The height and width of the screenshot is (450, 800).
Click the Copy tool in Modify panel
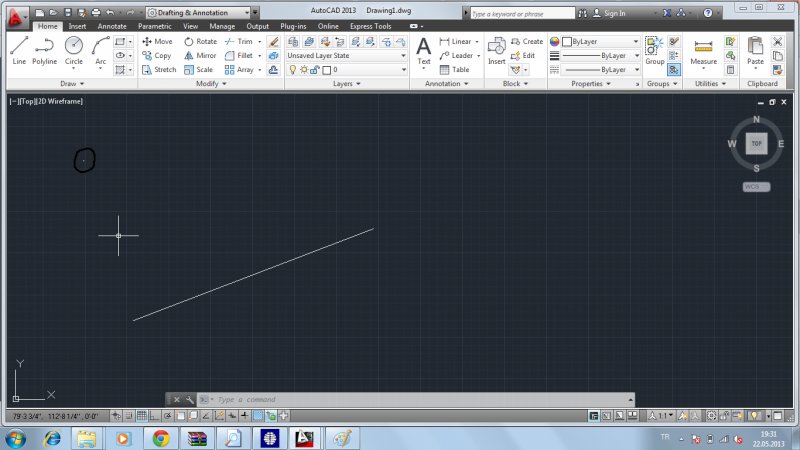[x=157, y=56]
